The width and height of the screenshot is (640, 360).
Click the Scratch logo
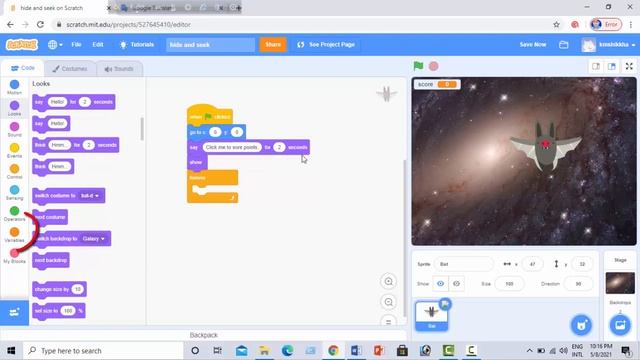coord(22,44)
